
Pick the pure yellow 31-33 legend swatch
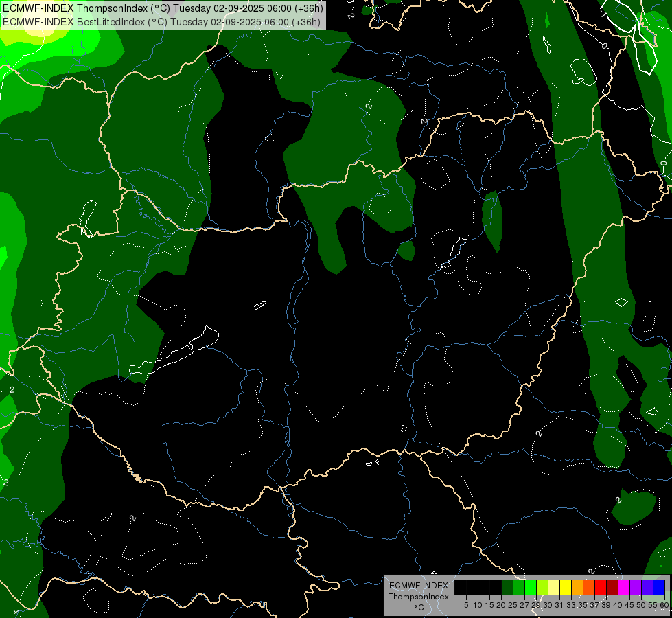566,587
